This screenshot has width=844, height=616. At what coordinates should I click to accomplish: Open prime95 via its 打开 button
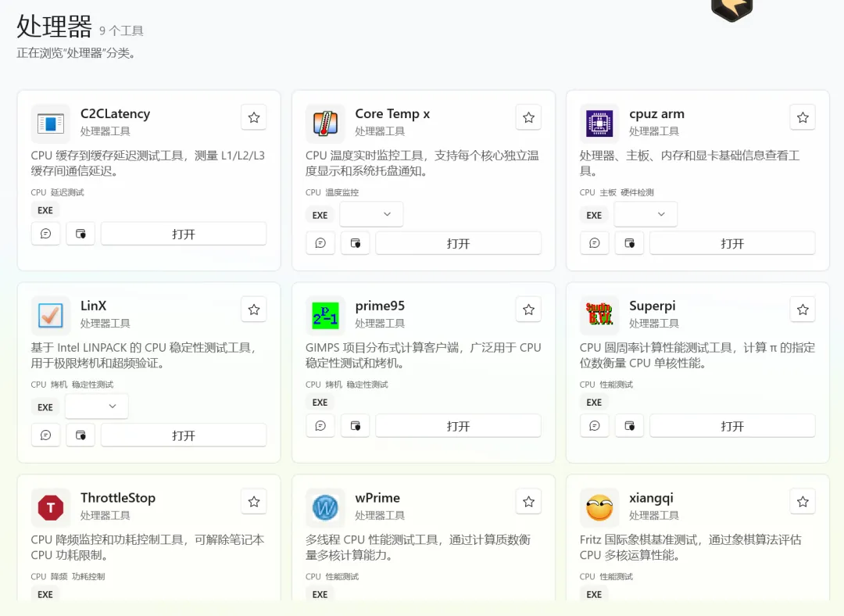[x=458, y=426]
